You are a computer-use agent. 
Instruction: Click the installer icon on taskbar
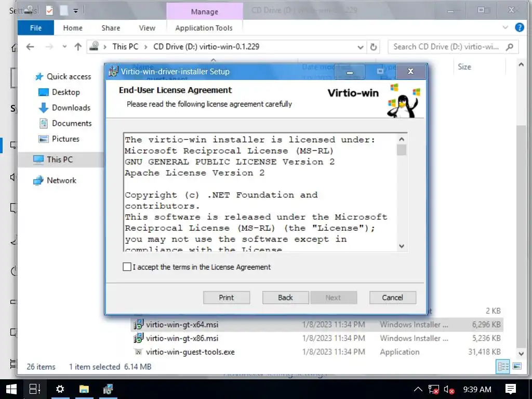108,389
